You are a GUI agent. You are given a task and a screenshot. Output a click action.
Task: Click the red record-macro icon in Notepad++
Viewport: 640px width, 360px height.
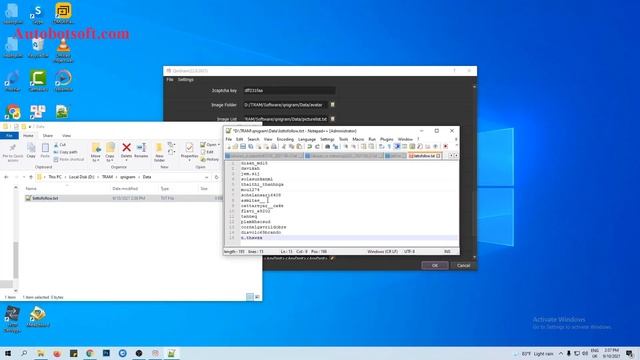(446, 147)
